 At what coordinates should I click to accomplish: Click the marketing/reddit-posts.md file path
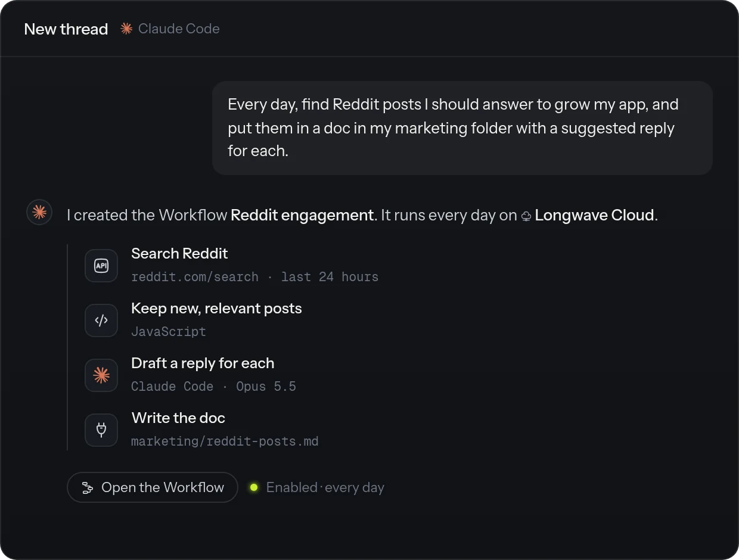tap(225, 441)
